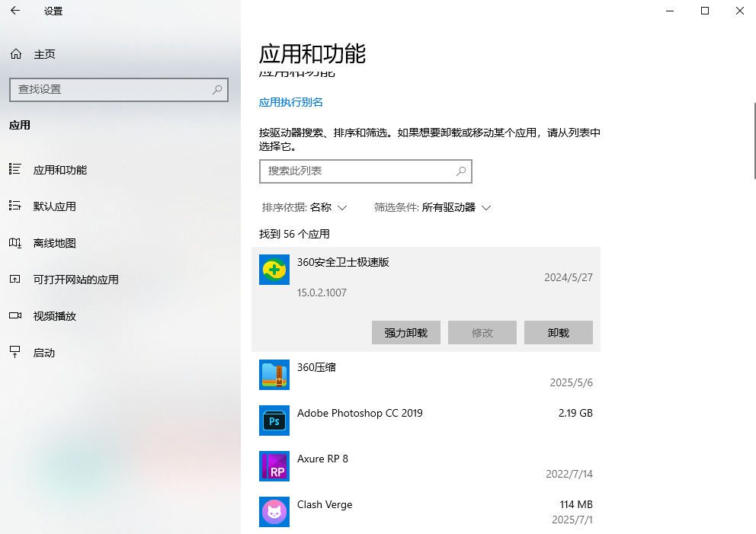Focus the 查找设置 search field

tap(118, 90)
